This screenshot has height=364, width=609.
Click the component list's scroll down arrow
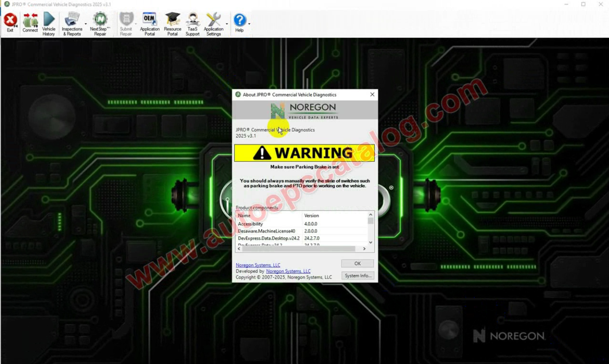click(370, 242)
